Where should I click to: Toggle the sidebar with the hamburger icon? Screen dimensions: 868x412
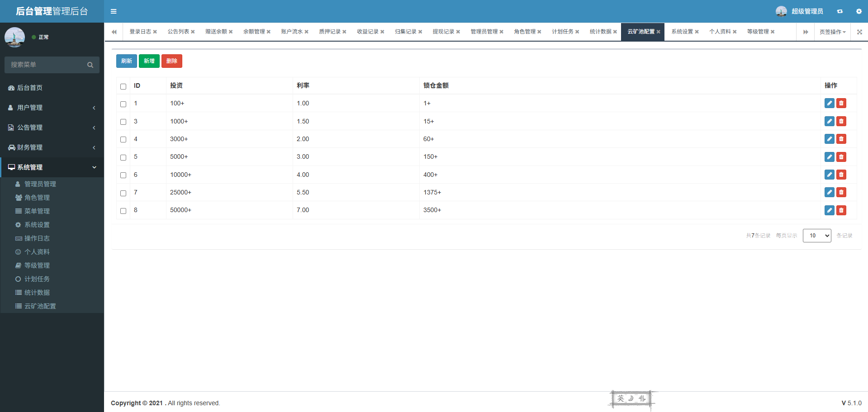pyautogui.click(x=114, y=11)
